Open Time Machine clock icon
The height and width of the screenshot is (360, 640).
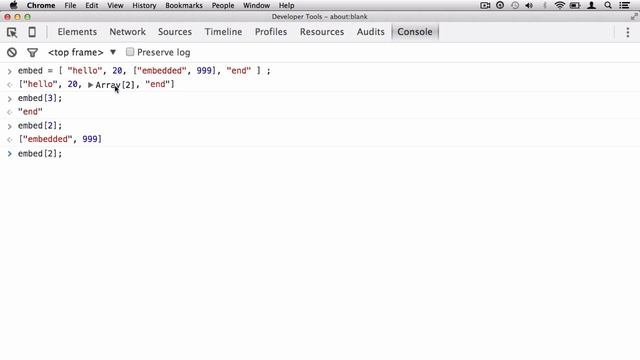[x=515, y=5]
